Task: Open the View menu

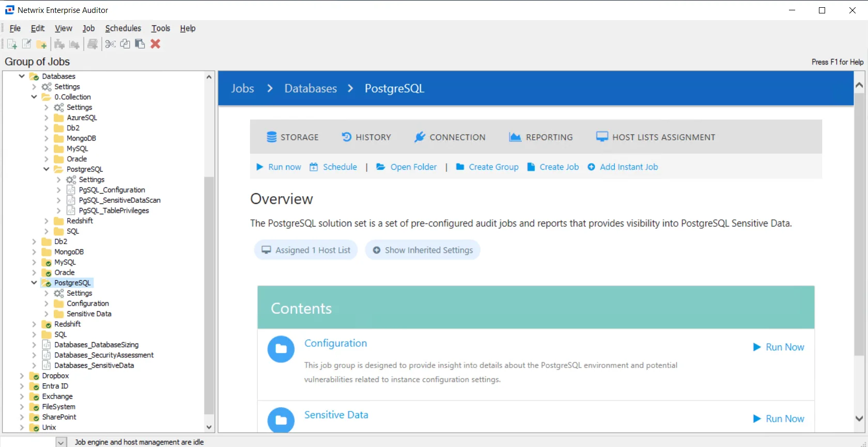Action: pyautogui.click(x=64, y=28)
